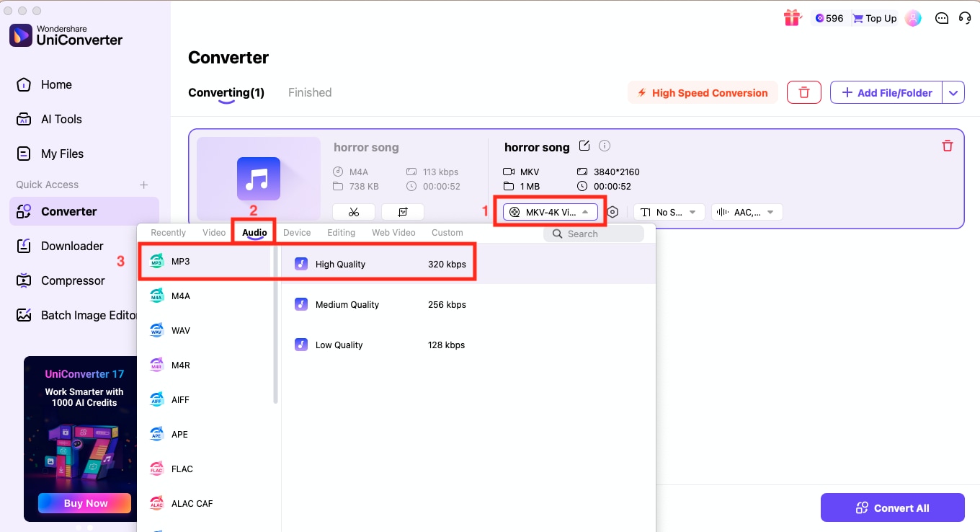Open the headset support icon top right
This screenshot has height=532, width=980.
[966, 18]
